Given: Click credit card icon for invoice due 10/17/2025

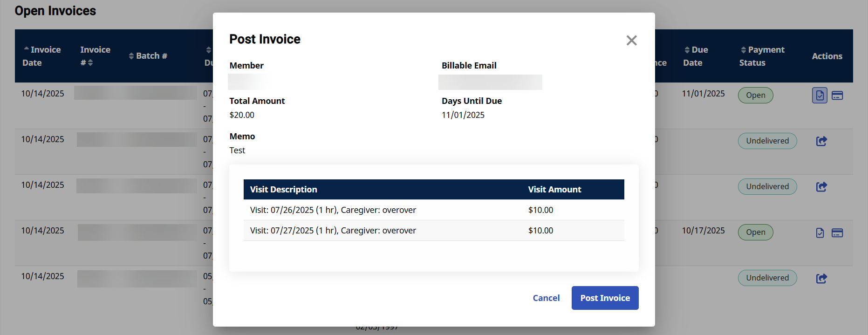Looking at the screenshot, I should [837, 233].
